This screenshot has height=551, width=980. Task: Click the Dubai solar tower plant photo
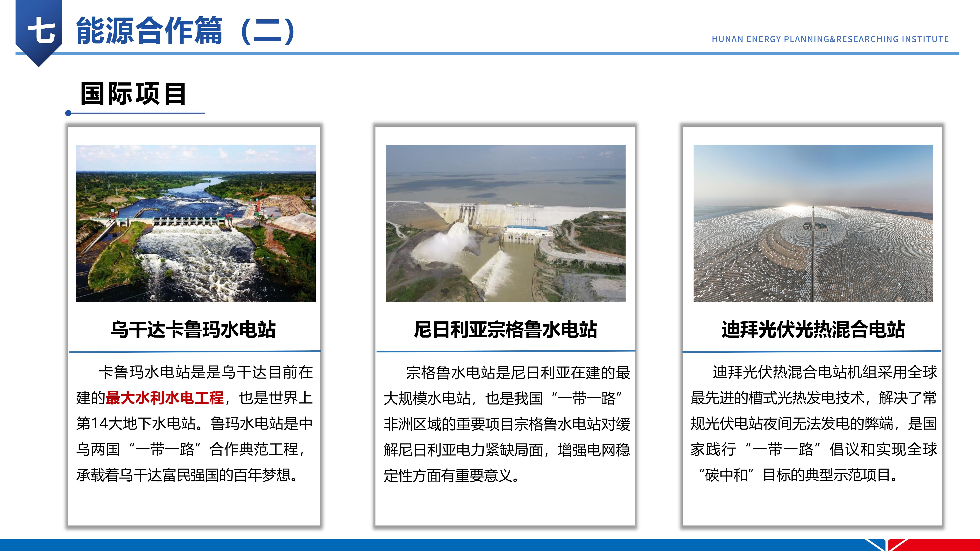coord(813,223)
